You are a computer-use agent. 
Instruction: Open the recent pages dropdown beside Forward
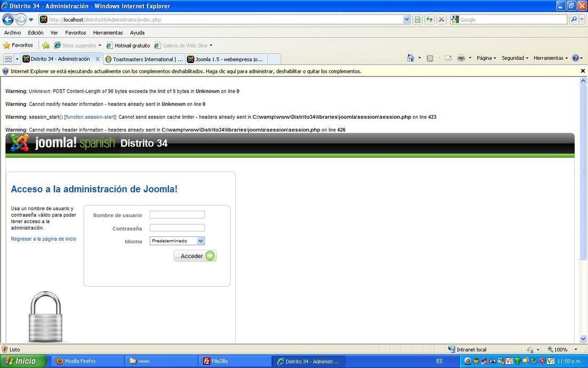pos(31,19)
